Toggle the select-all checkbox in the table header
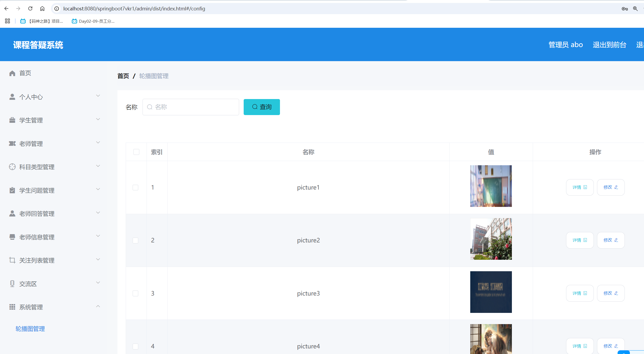 pyautogui.click(x=136, y=152)
